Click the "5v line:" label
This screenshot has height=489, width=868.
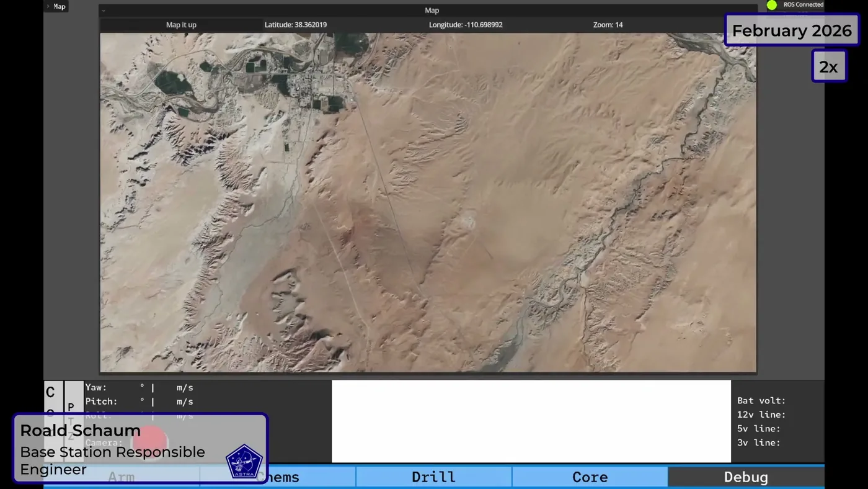pos(759,429)
